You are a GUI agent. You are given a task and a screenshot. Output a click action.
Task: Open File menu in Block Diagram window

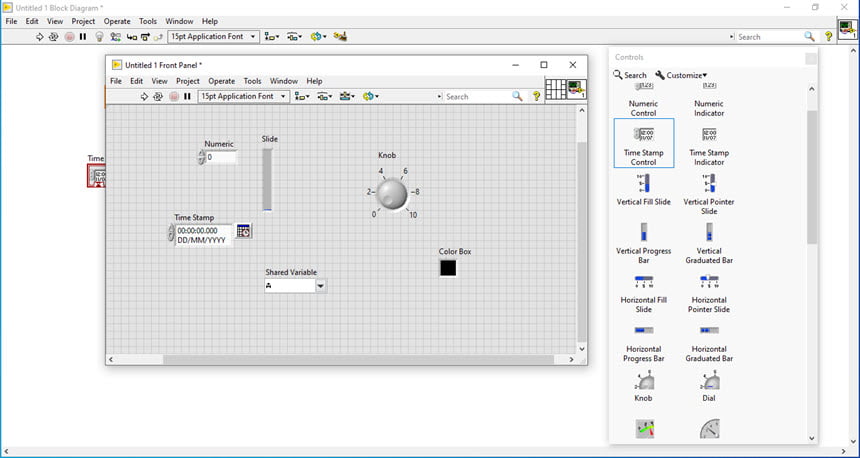12,21
